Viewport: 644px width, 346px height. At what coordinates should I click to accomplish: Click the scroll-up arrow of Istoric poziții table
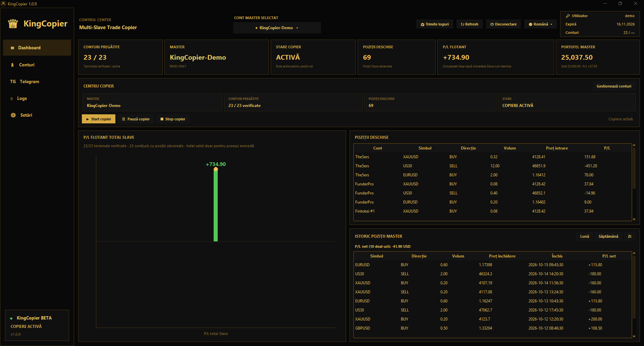pos(634,253)
